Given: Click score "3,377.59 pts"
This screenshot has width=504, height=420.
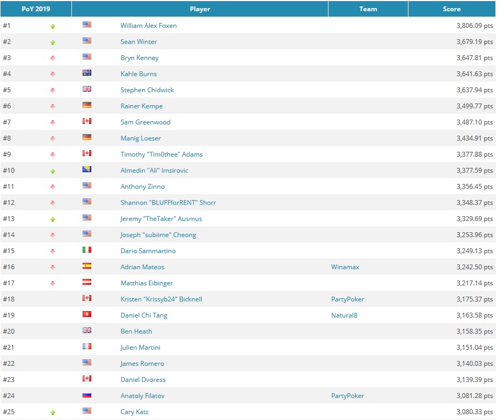Looking at the screenshot, I should pyautogui.click(x=474, y=171).
